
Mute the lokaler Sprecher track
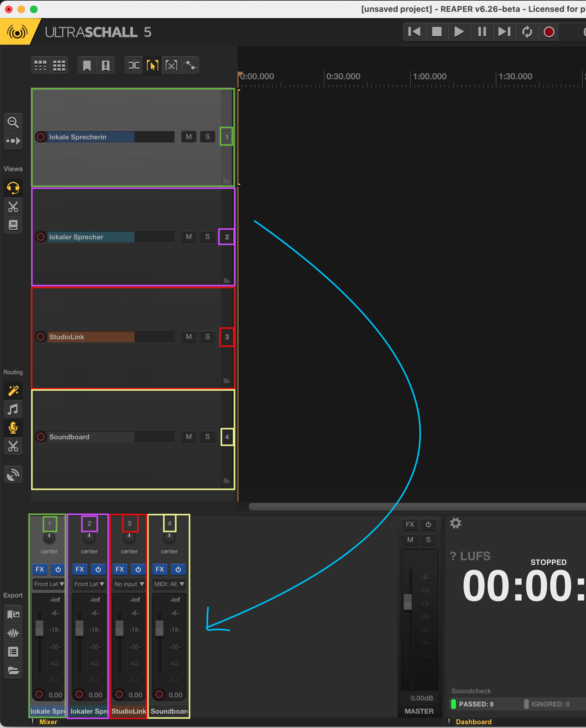[189, 237]
